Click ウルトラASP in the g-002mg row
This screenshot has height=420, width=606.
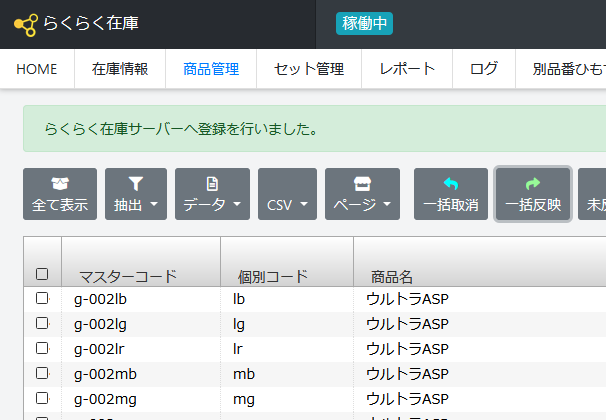pos(407,399)
